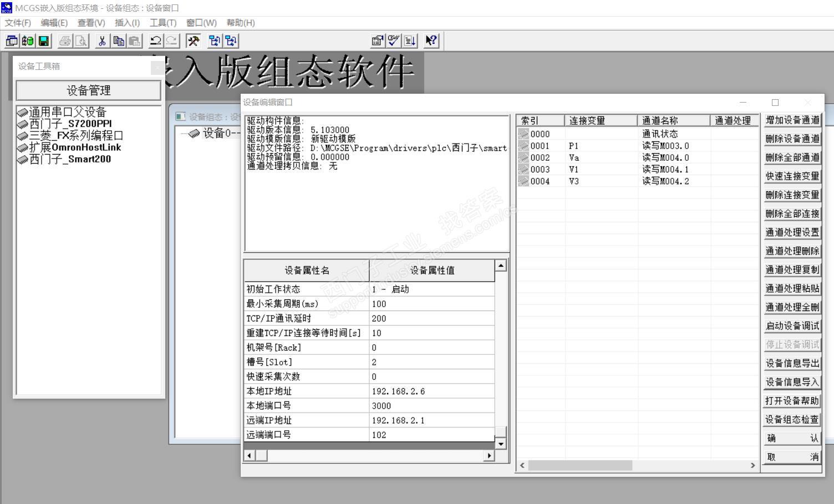Click 快速连接变量 button
The height and width of the screenshot is (504, 834).
tap(792, 176)
